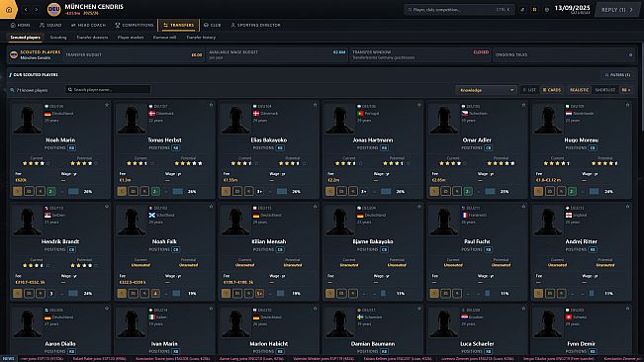Click the gold first icon on Paul Fuchs's card

pos(434,293)
